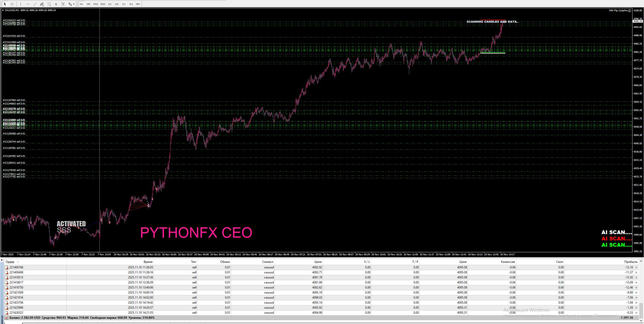Close the terminal panel with its X button
Screen dimensions: 644x324
pos(2,260)
